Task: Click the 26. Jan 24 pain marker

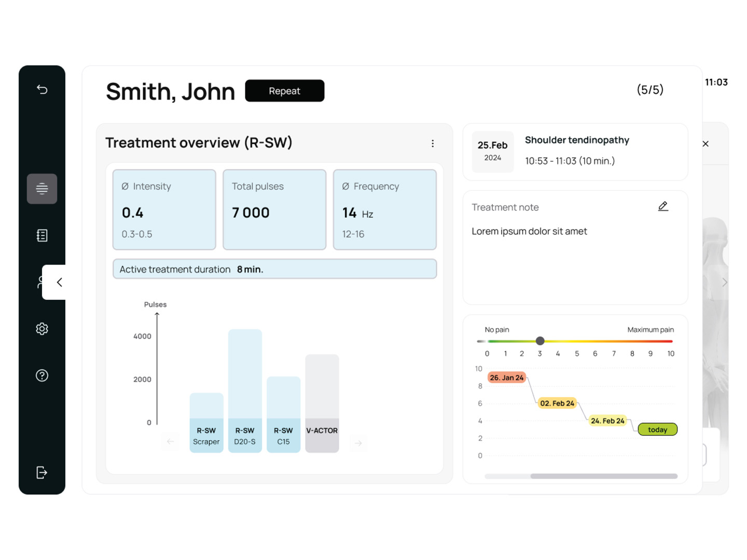Action: [x=506, y=377]
